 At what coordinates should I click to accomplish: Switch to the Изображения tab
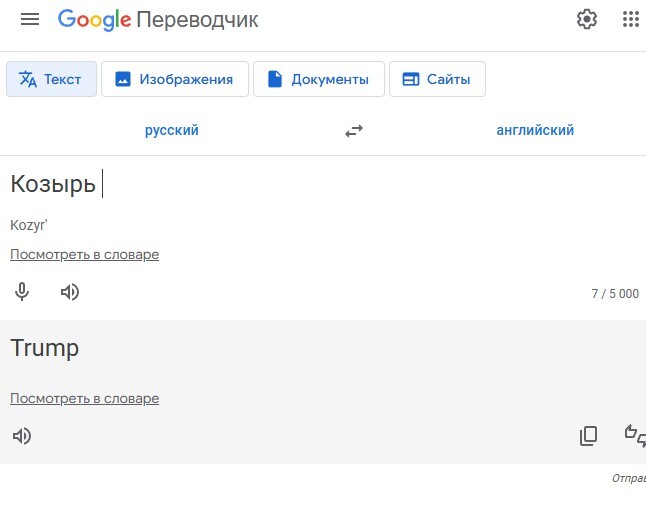[173, 80]
